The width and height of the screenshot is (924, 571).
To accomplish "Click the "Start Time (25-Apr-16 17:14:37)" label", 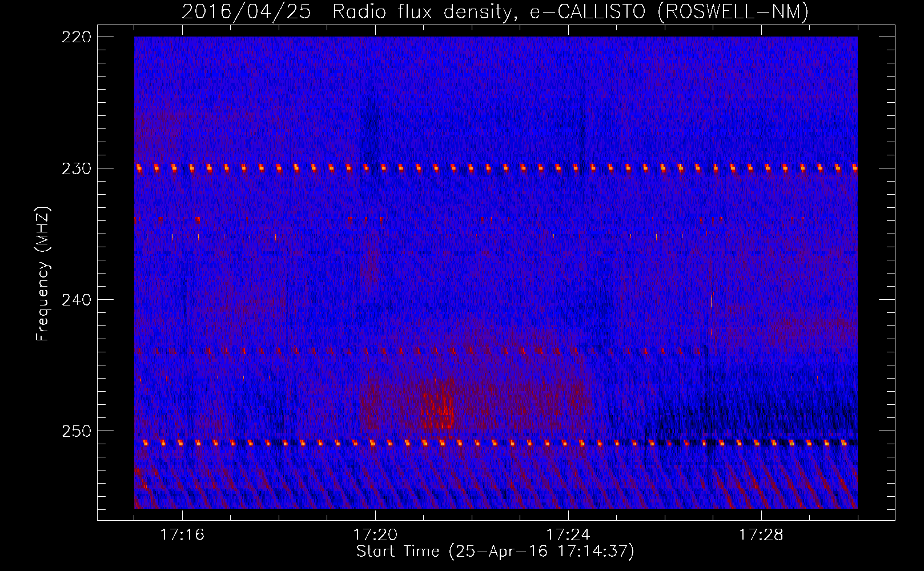I will point(495,552).
